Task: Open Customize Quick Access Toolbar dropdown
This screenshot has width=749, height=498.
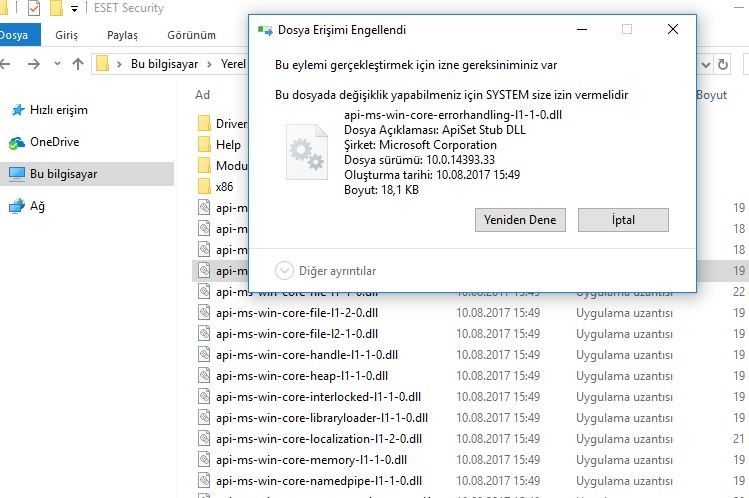Action: [74, 9]
